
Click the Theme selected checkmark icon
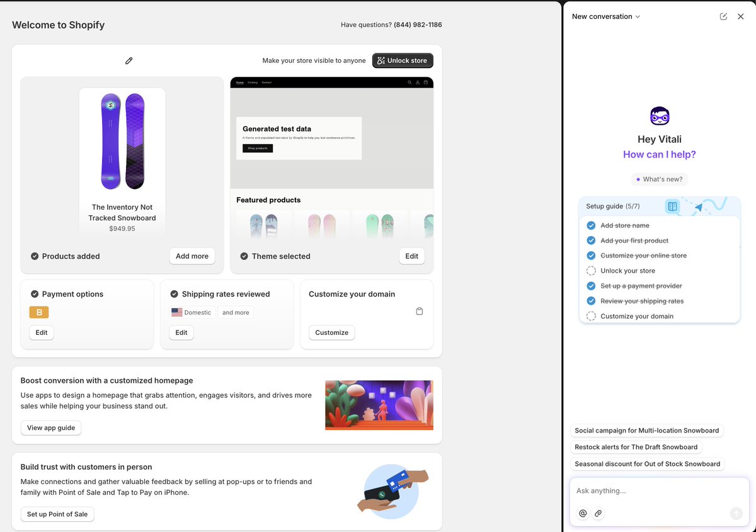coord(244,256)
